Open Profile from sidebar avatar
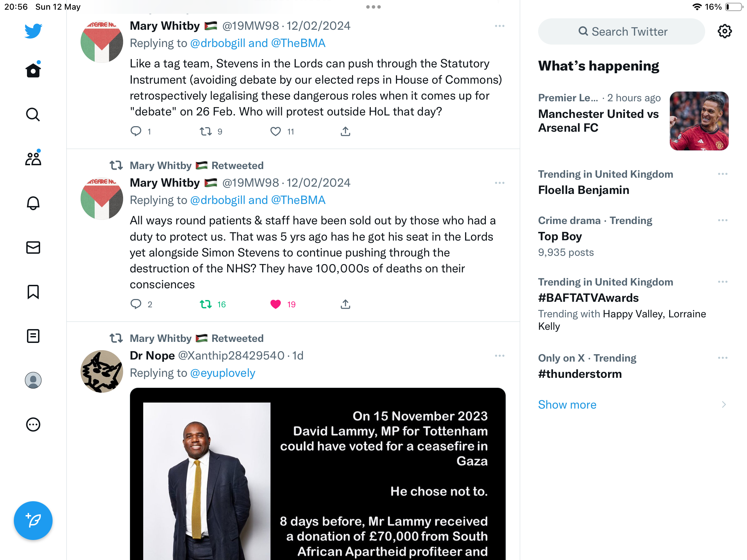Screen dimensions: 747x560 pyautogui.click(x=33, y=380)
